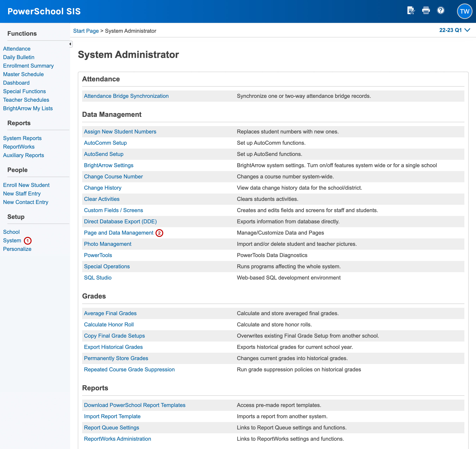Click 'Access pre-made report templates.' text
Viewport: 476px width, 449px height.
[x=279, y=405]
